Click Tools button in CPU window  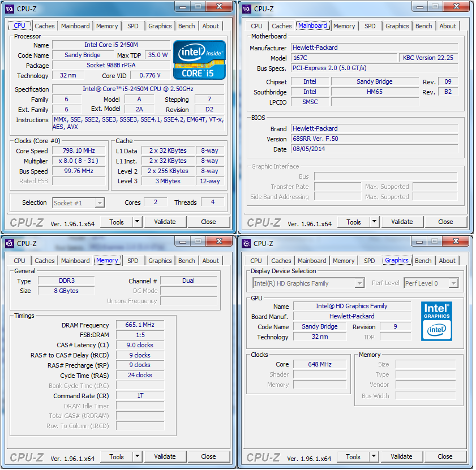(x=117, y=222)
